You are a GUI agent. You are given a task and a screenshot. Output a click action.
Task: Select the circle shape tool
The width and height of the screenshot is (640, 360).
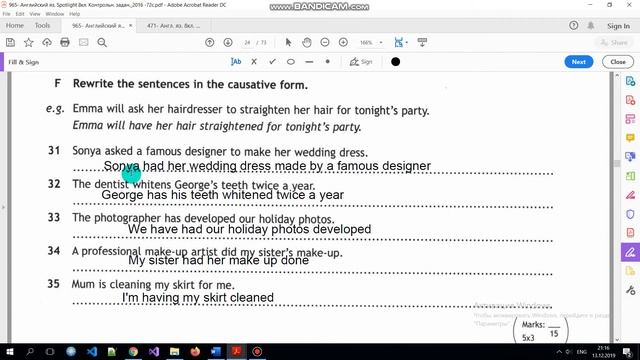(291, 62)
